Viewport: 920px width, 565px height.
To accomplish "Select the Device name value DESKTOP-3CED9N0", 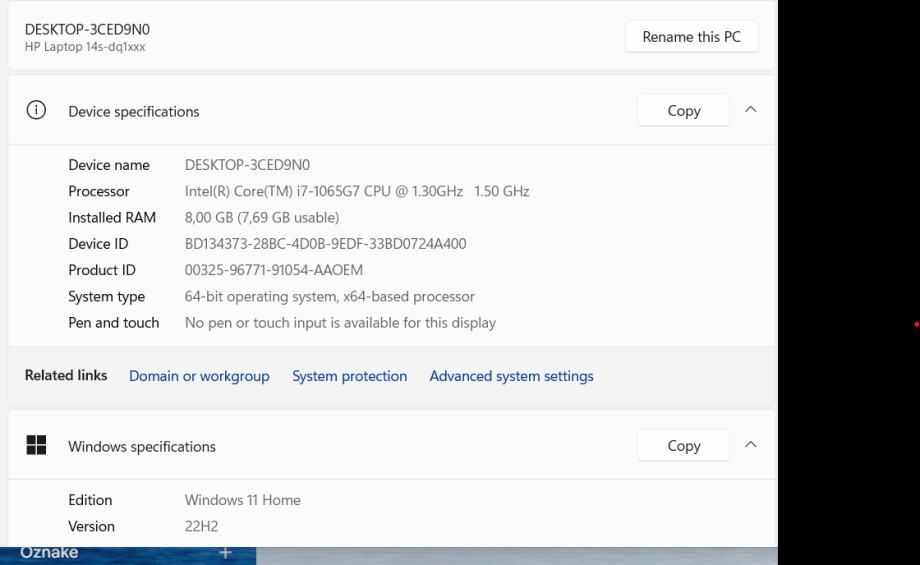I will click(247, 165).
